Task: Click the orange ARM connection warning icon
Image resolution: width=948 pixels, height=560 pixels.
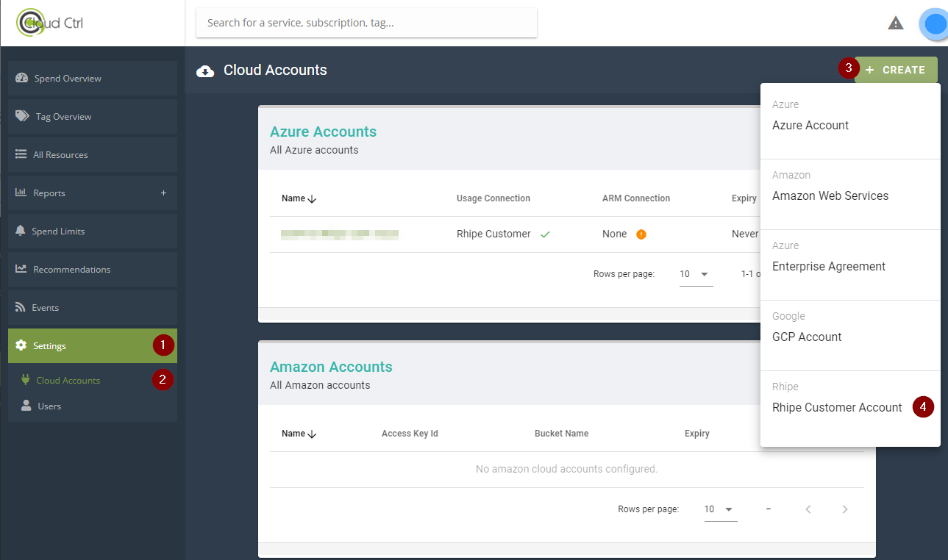Action: click(641, 234)
